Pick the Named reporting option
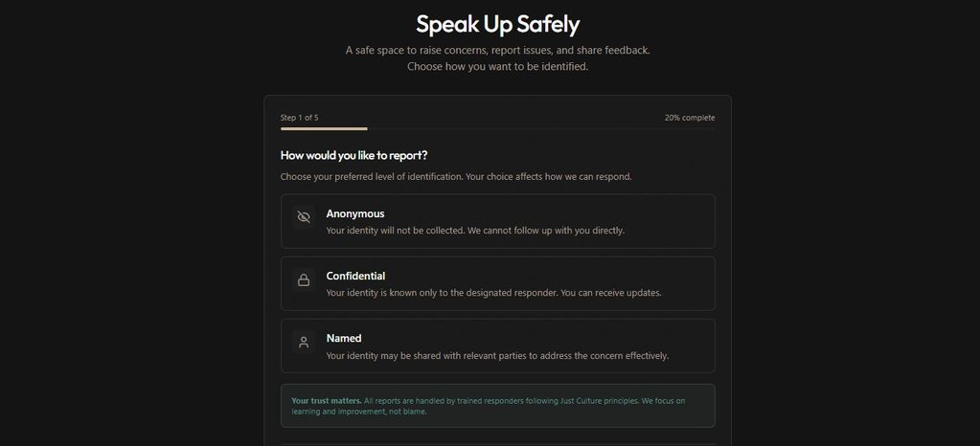The height and width of the screenshot is (446, 980). (x=497, y=346)
